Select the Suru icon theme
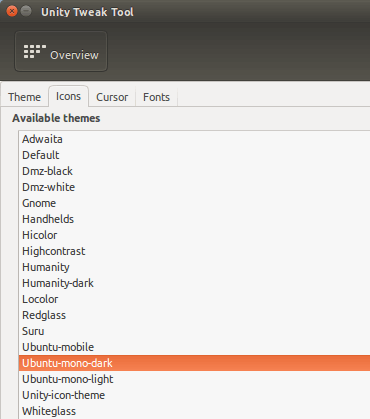Screen dimensions: 370x419 point(194,331)
